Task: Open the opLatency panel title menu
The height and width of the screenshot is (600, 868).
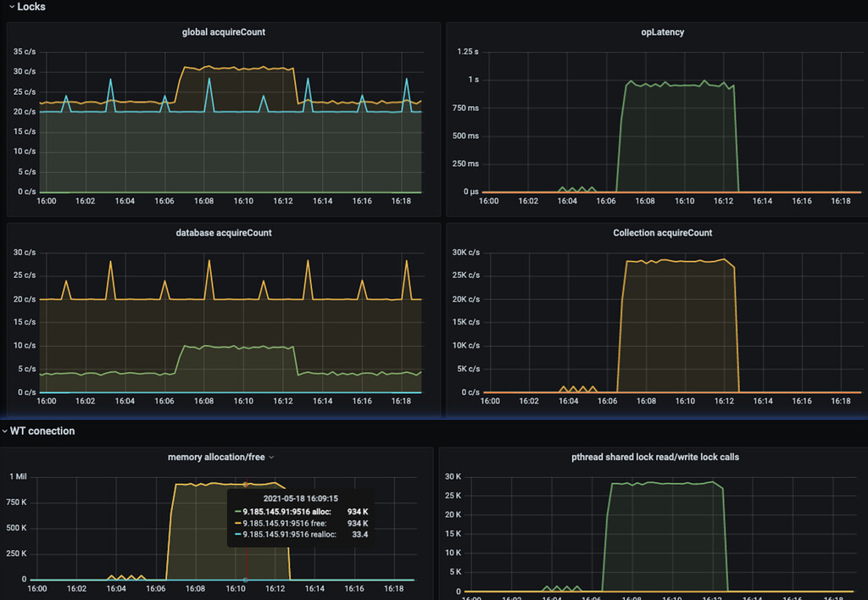Action: click(662, 33)
